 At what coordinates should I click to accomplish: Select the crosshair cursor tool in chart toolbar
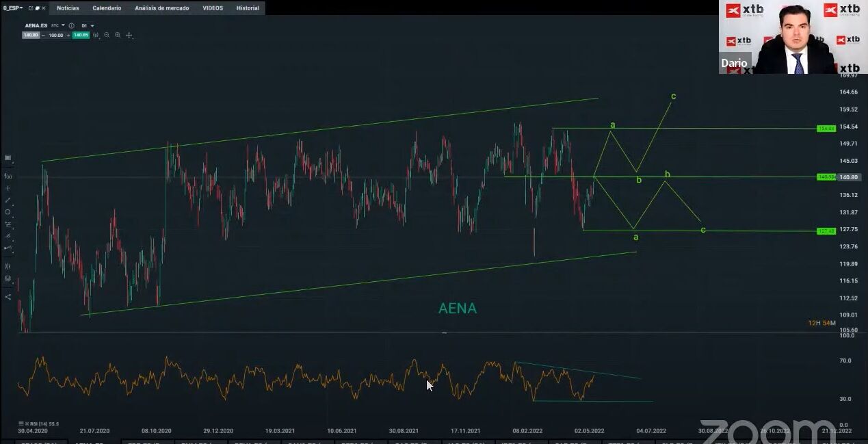point(129,35)
